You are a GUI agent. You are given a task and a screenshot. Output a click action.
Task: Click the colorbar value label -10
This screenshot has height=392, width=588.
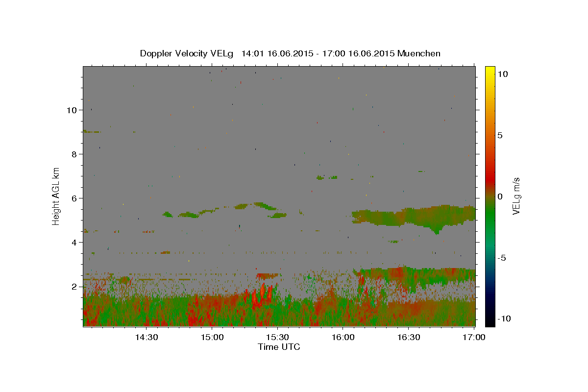[504, 318]
